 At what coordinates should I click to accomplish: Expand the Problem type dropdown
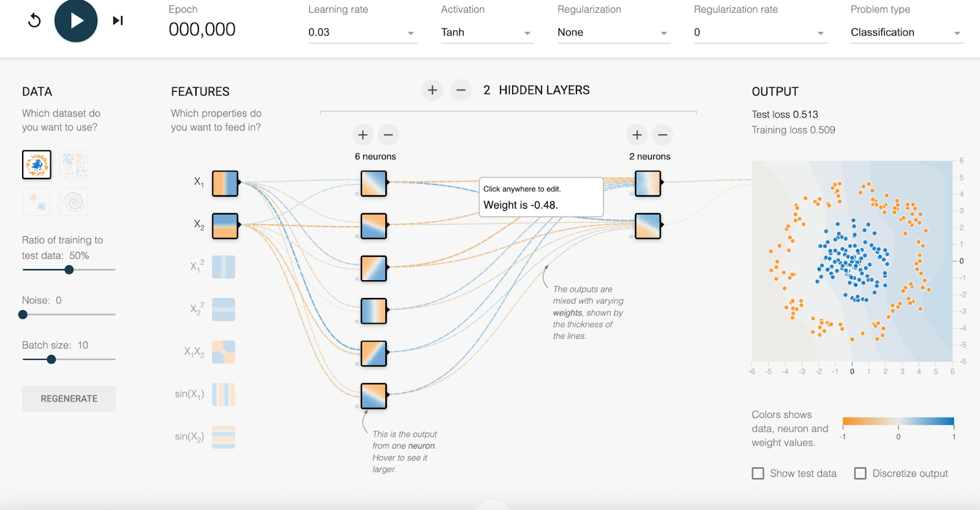(906, 32)
